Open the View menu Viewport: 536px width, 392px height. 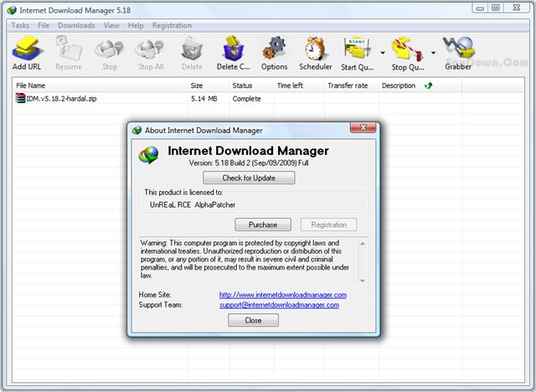click(111, 25)
